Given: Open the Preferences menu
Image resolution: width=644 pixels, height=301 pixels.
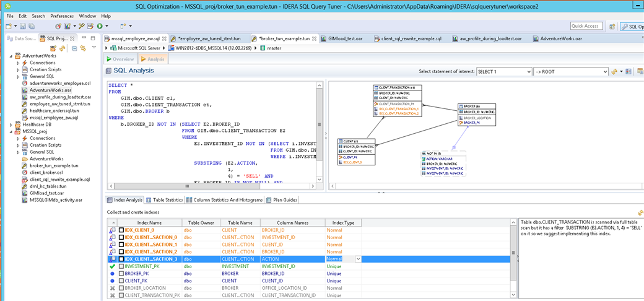Looking at the screenshot, I should tap(62, 16).
